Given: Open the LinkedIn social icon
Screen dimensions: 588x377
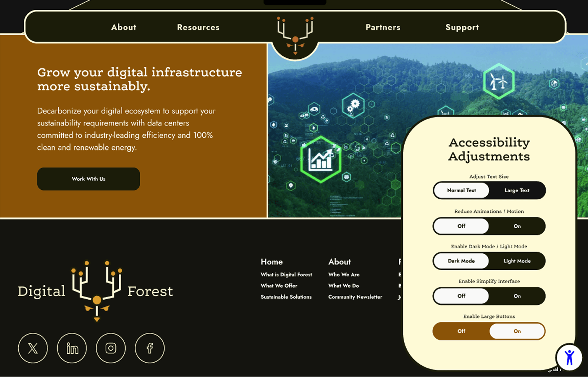Looking at the screenshot, I should coord(72,348).
